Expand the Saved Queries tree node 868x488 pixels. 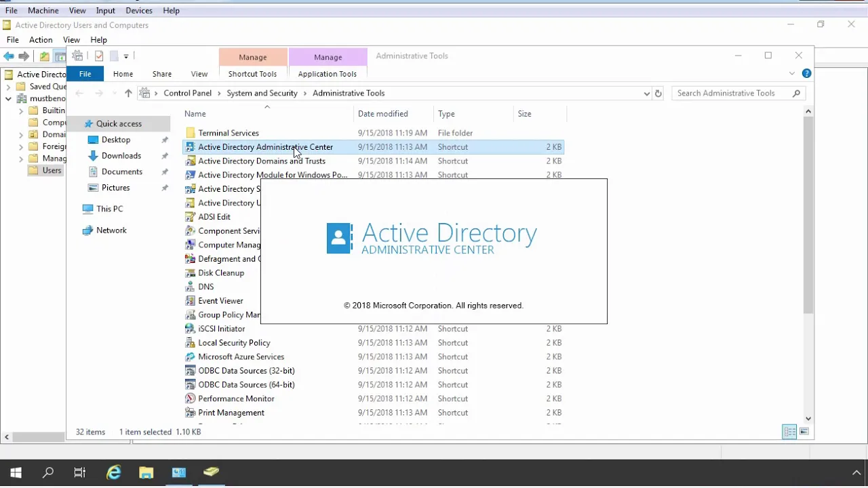pyautogui.click(x=8, y=87)
